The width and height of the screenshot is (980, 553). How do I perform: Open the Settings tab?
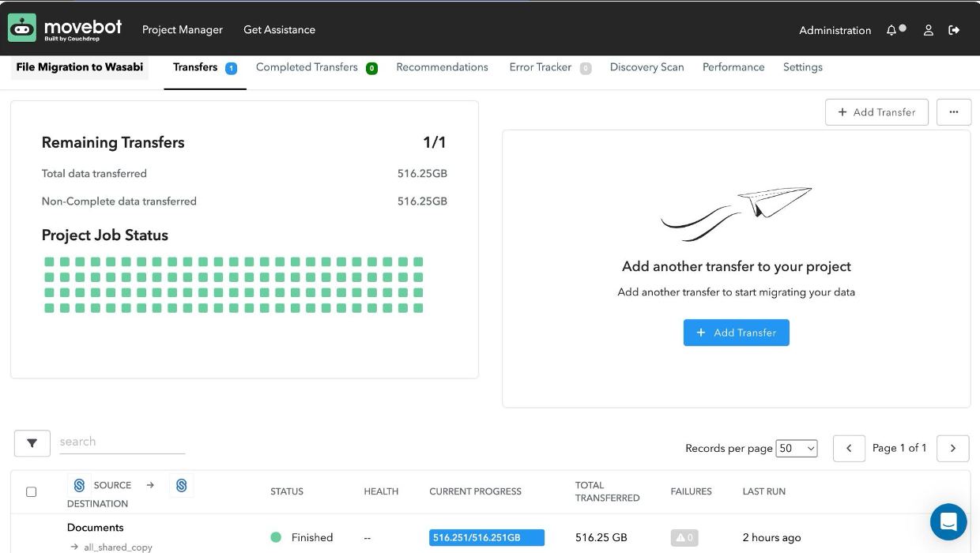point(803,67)
